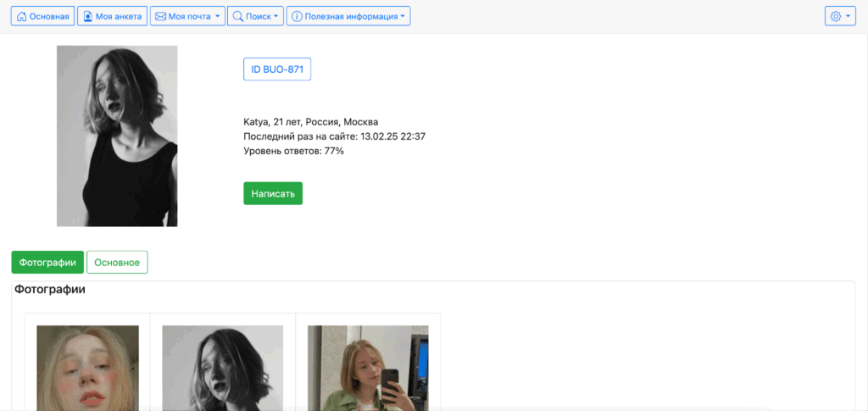Expand the Полезная информация dropdown arrow

[403, 16]
